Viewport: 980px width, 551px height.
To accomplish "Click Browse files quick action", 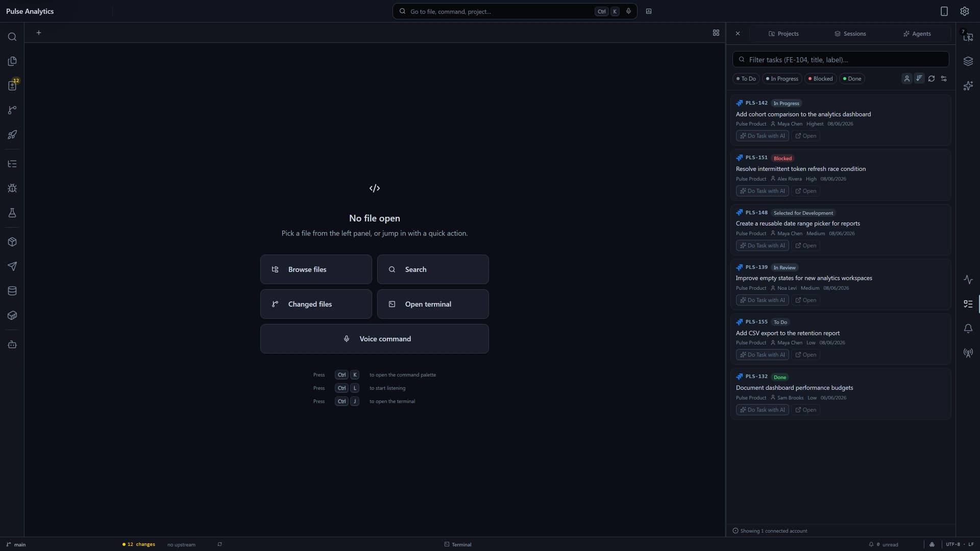I will point(316,269).
